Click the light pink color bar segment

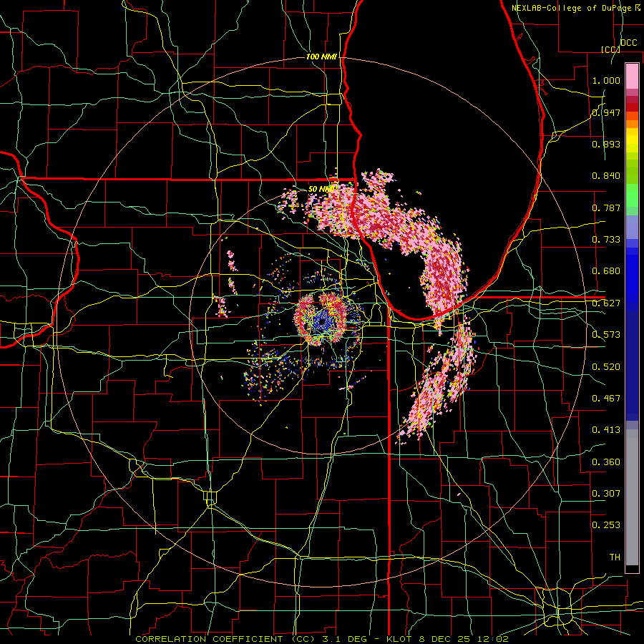632,76
